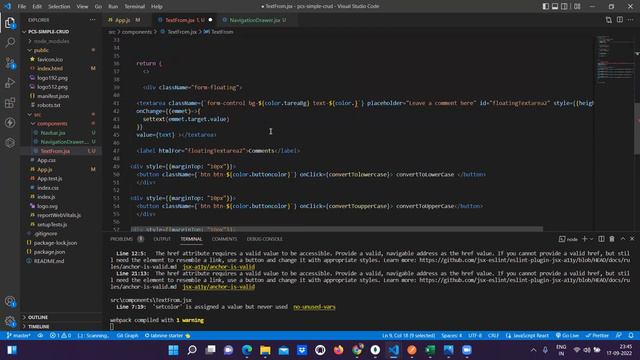
Task: Switch to the Output panel tab
Action: pyautogui.click(x=162, y=239)
